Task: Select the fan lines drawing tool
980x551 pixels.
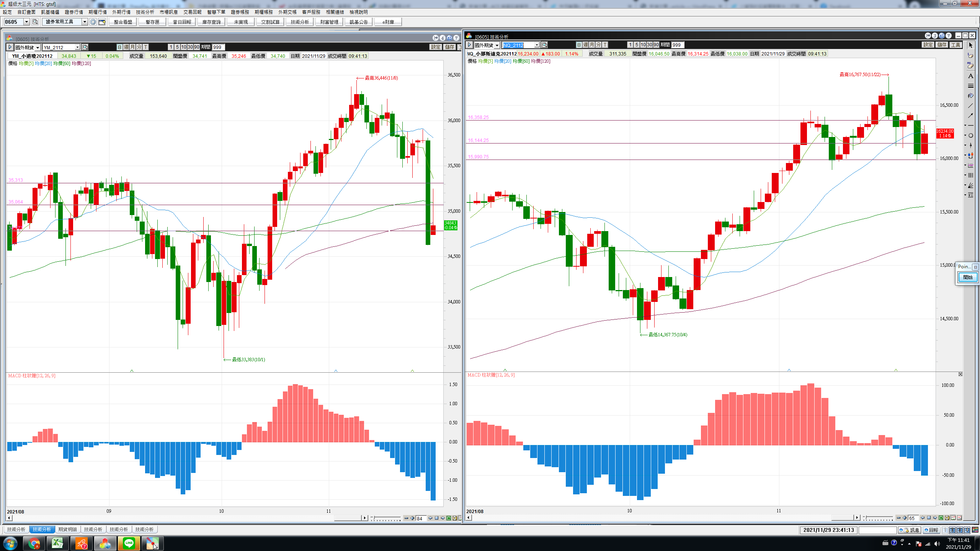Action: (970, 185)
